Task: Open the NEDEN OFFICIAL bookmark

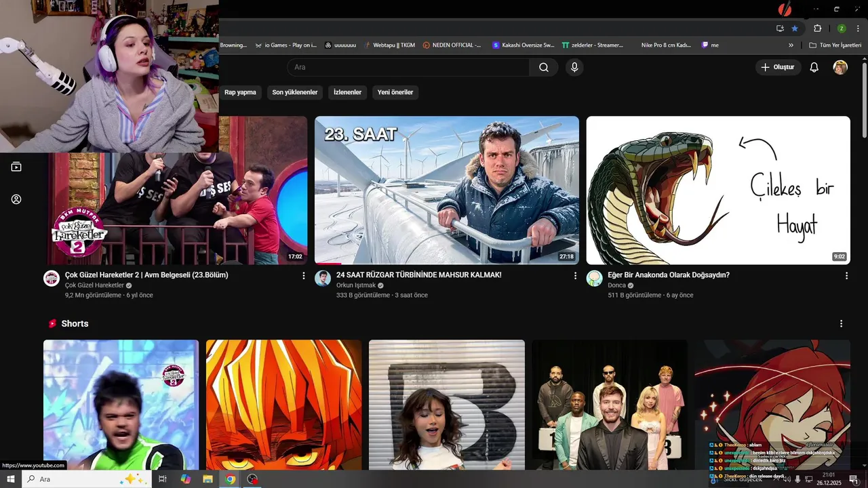Action: pyautogui.click(x=452, y=45)
